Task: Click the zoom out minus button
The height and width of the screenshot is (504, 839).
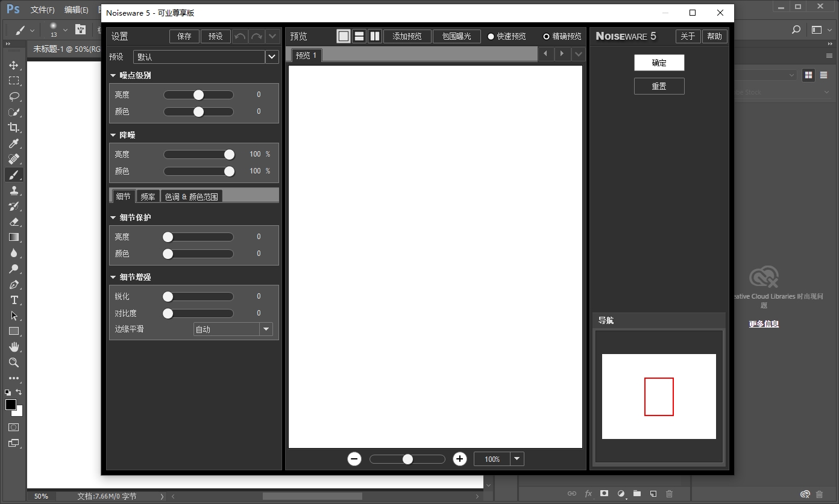Action: [x=354, y=459]
